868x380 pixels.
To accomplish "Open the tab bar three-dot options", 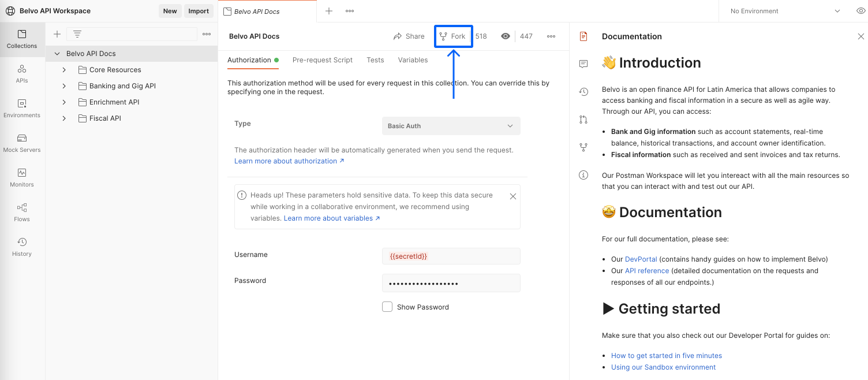I will click(x=350, y=11).
